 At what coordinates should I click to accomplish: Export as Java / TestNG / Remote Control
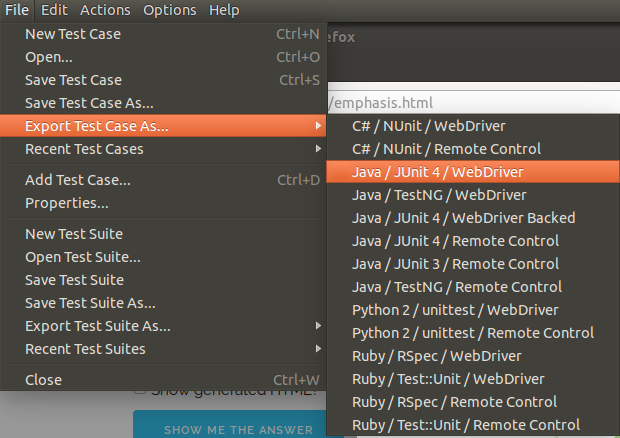pyautogui.click(x=473, y=287)
